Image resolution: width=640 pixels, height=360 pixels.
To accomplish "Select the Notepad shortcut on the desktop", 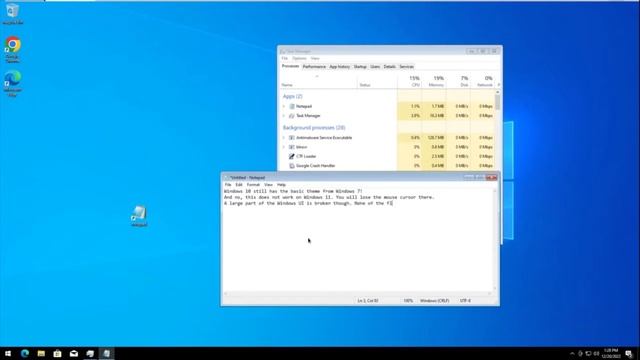I will (x=139, y=216).
